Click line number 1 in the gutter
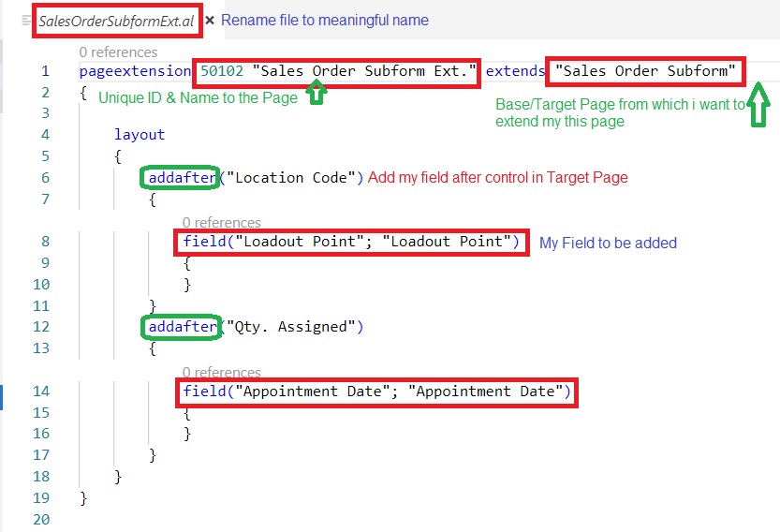 point(45,71)
